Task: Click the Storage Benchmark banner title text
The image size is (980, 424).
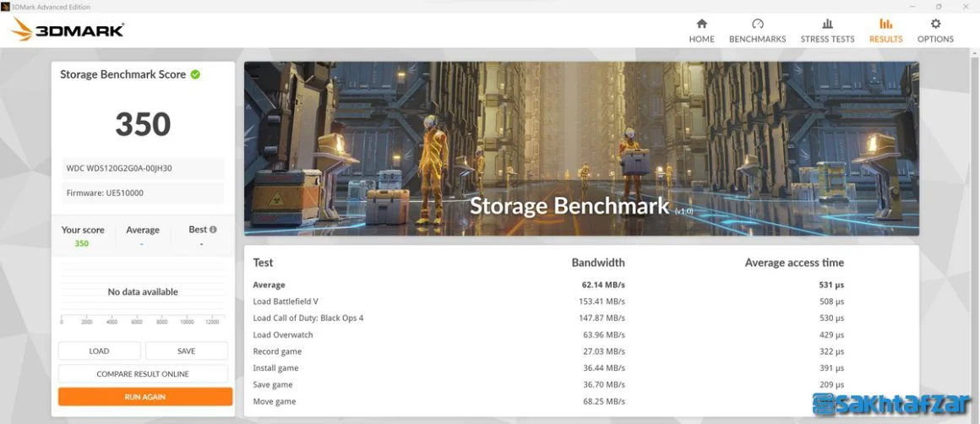Action: point(569,206)
